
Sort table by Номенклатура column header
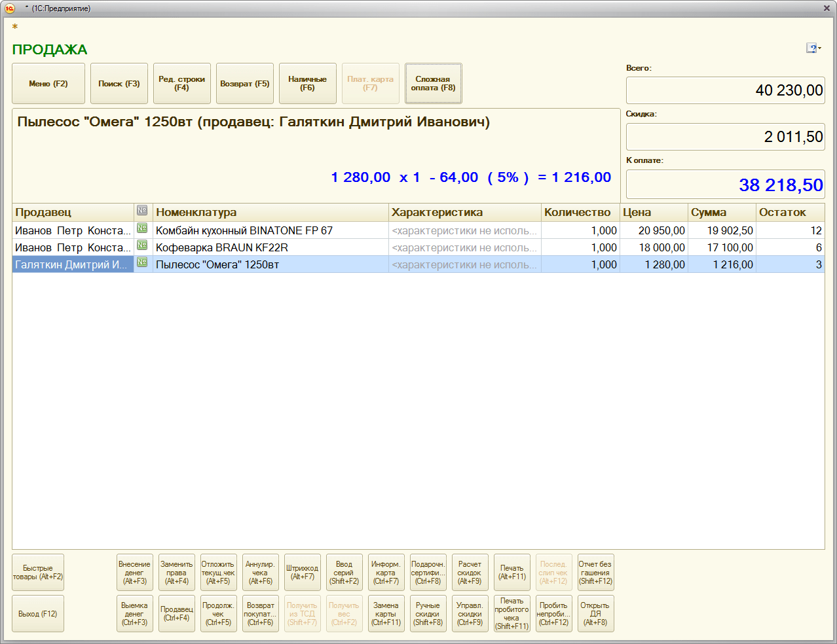(x=270, y=212)
